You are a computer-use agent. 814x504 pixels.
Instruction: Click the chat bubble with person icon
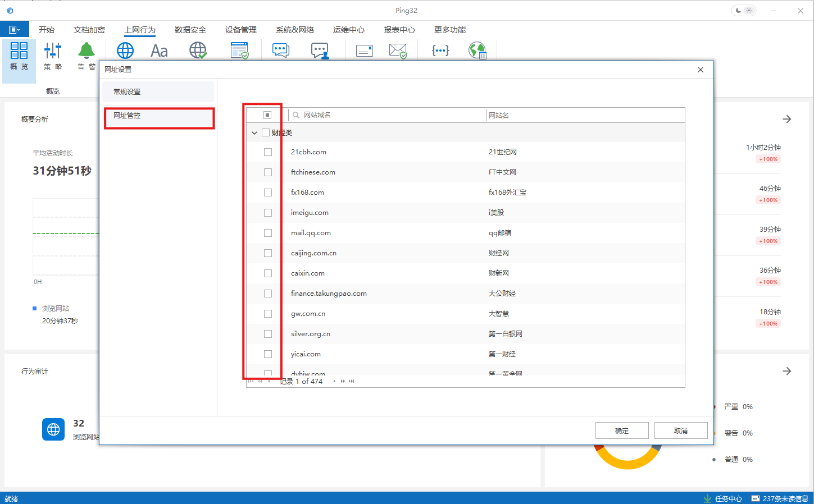click(320, 51)
